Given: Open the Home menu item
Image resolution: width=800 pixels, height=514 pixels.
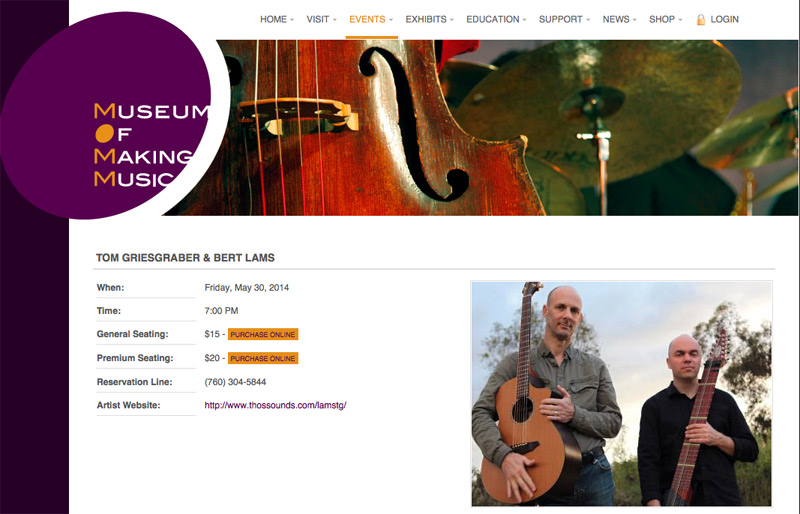Looking at the screenshot, I should tap(273, 19).
